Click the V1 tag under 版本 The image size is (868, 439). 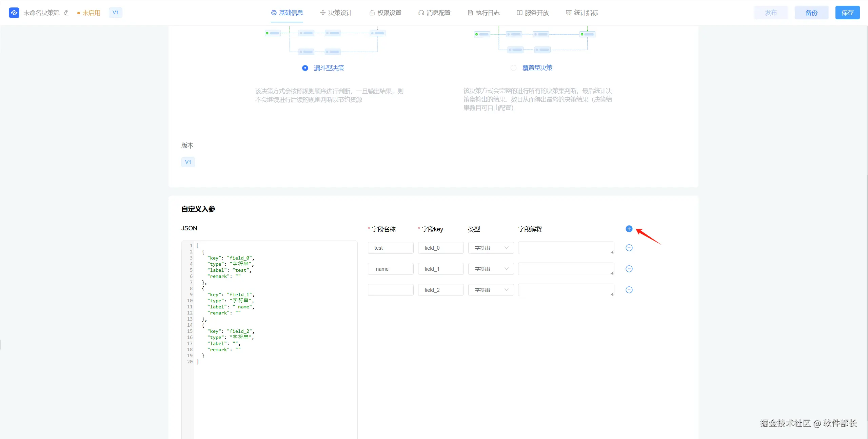pos(188,162)
